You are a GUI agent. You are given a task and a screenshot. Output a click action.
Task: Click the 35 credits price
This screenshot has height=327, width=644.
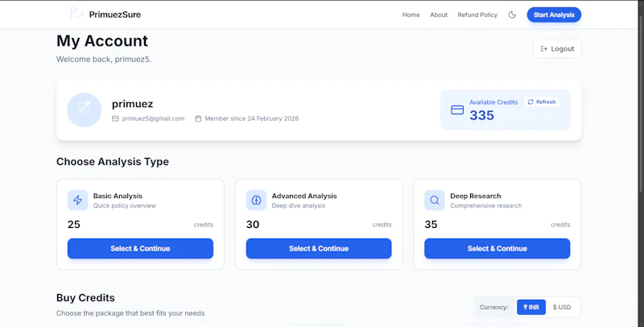(x=431, y=224)
